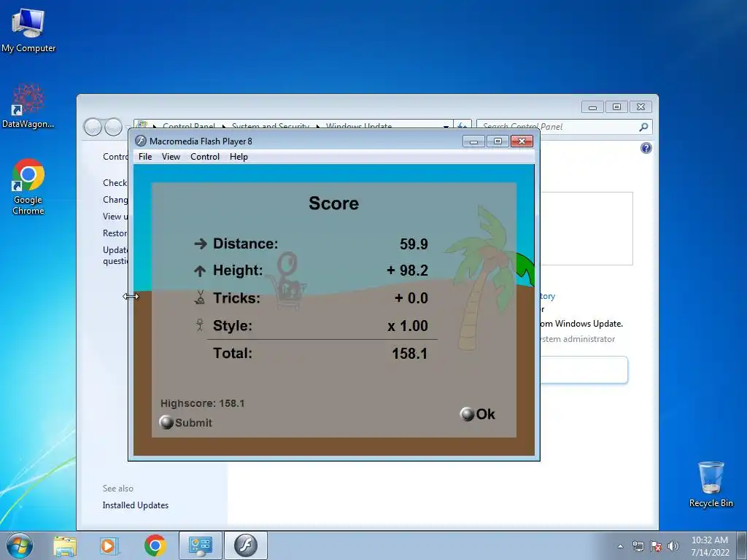This screenshot has width=747, height=560.
Task: Minimize the Flash Player window
Action: tap(473, 141)
